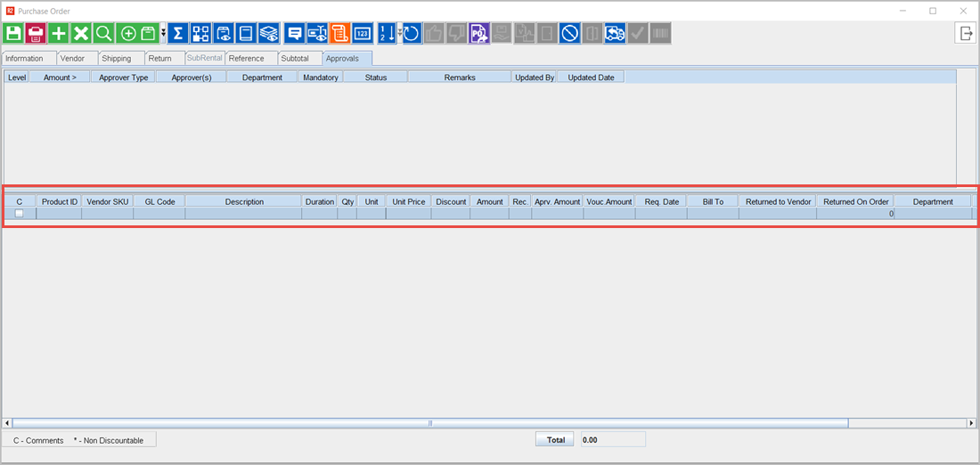Expand the green toolbar overflow arrow

tap(163, 34)
